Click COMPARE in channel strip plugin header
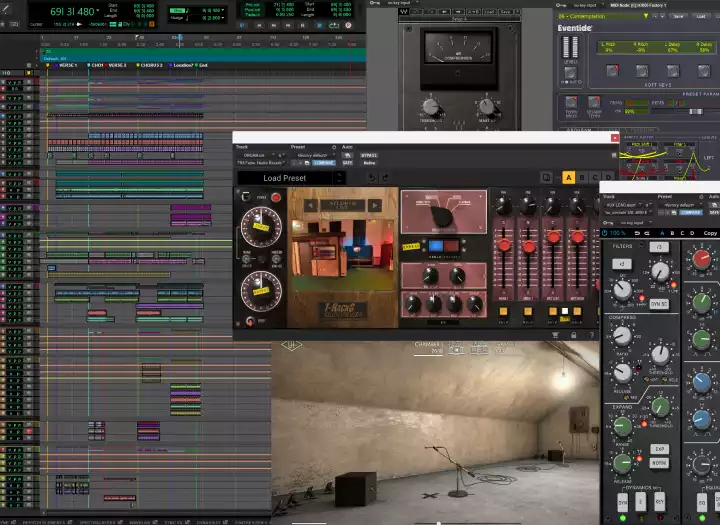 pyautogui.click(x=690, y=212)
